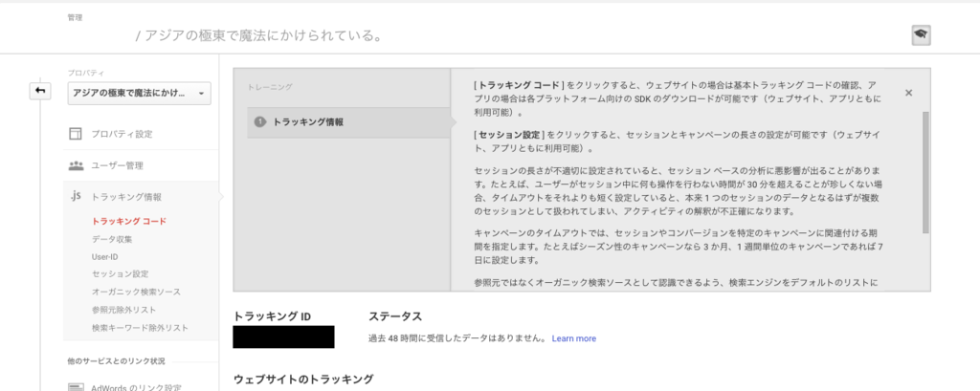
Task: Click the プロパティ設定 layout icon
Action: click(76, 134)
